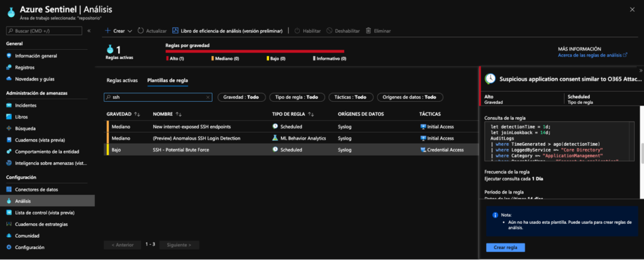The width and height of the screenshot is (644, 261).
Task: Click the Crear regla button
Action: (x=505, y=247)
